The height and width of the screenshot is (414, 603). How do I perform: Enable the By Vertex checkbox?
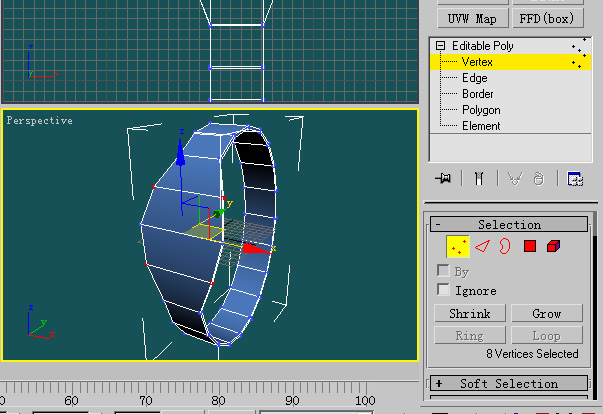443,270
